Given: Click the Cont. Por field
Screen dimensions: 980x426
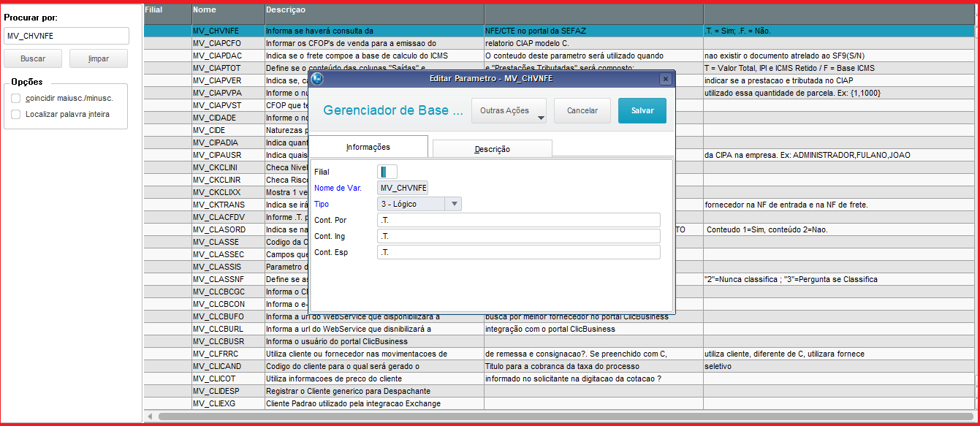Looking at the screenshot, I should click(x=519, y=220).
